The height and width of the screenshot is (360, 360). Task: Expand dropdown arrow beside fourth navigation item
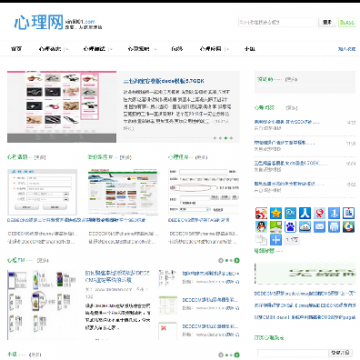pos(155,49)
